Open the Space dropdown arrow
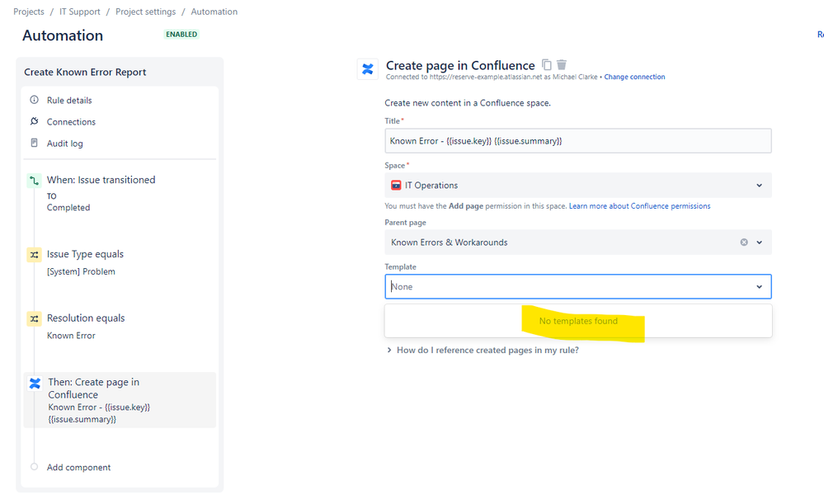824x504 pixels. 760,186
